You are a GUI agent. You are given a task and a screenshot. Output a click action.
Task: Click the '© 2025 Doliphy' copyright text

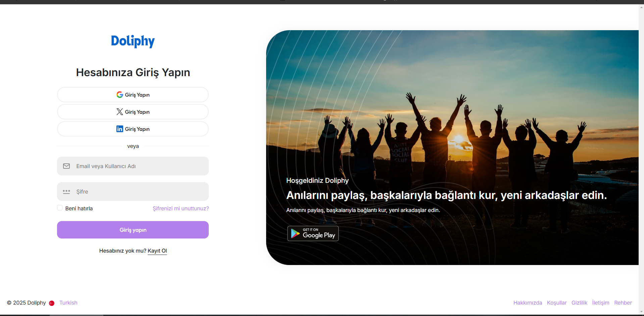27,303
